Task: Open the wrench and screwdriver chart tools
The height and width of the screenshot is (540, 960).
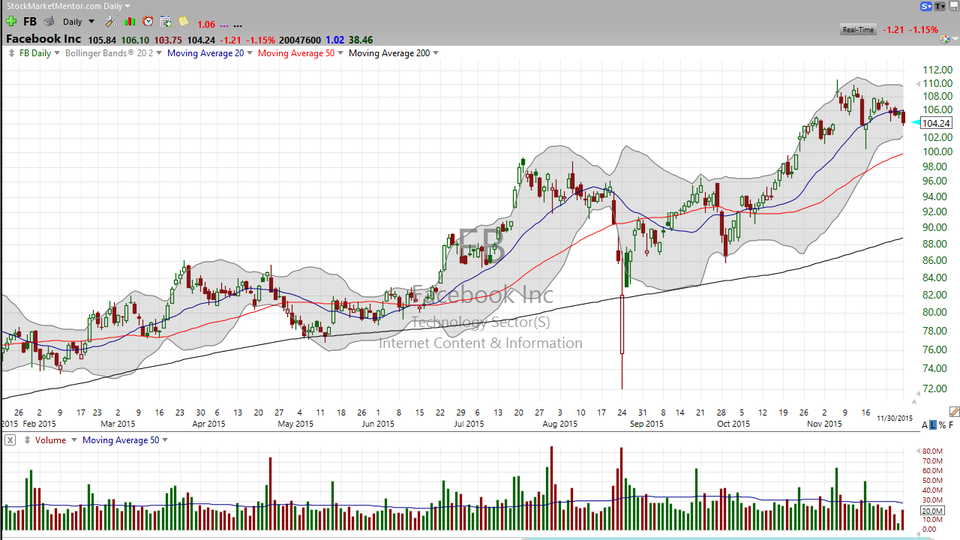Action: 111,21
